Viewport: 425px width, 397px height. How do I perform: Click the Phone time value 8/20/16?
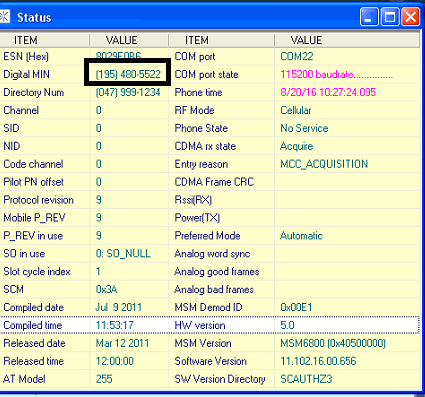[x=328, y=92]
